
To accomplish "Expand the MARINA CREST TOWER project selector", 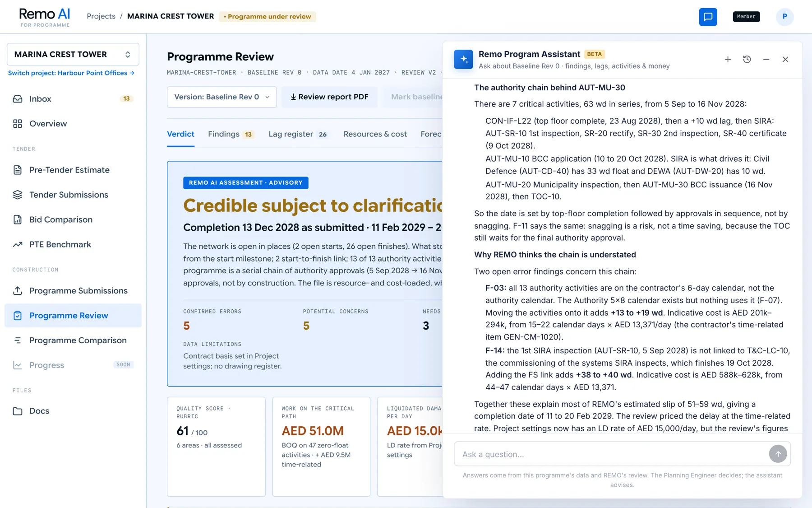I will (73, 55).
